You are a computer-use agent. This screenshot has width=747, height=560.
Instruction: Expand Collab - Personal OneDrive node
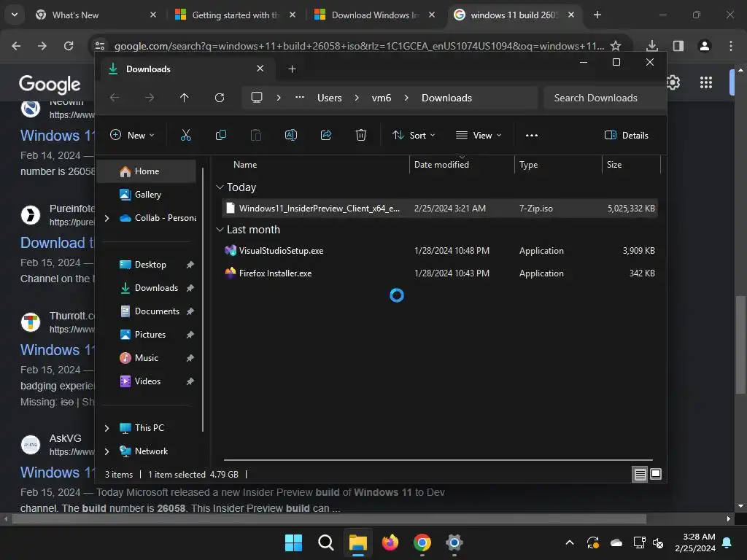(107, 218)
